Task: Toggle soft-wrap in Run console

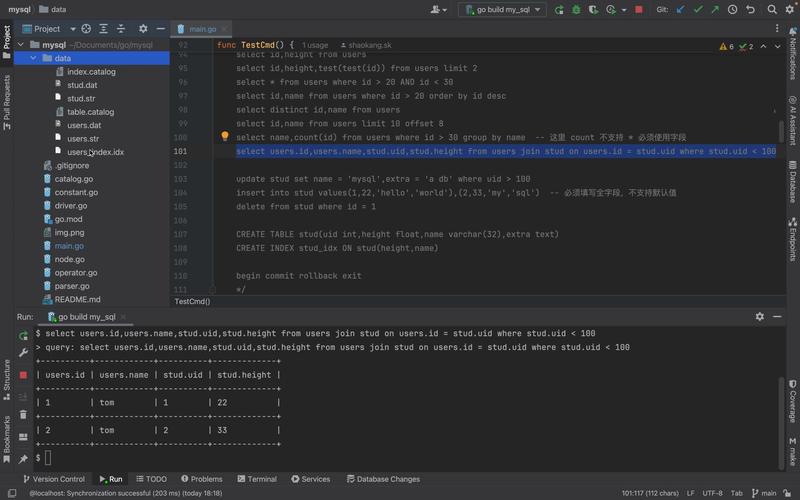Action: point(23,396)
